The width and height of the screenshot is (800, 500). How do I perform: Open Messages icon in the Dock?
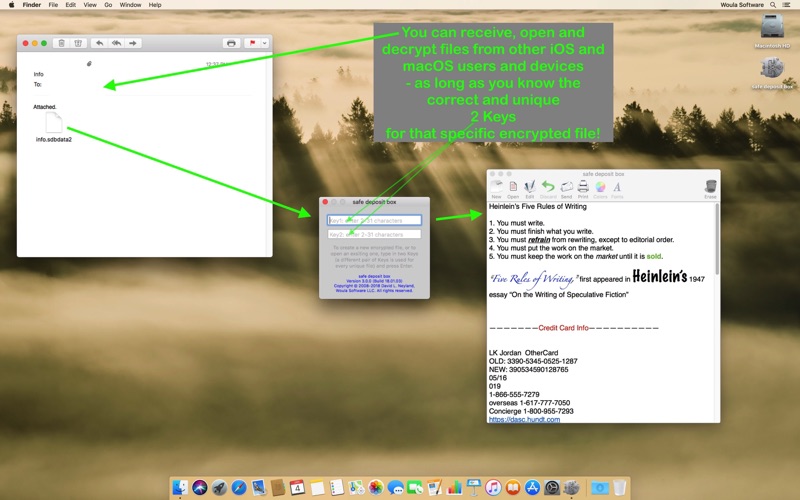(395, 488)
